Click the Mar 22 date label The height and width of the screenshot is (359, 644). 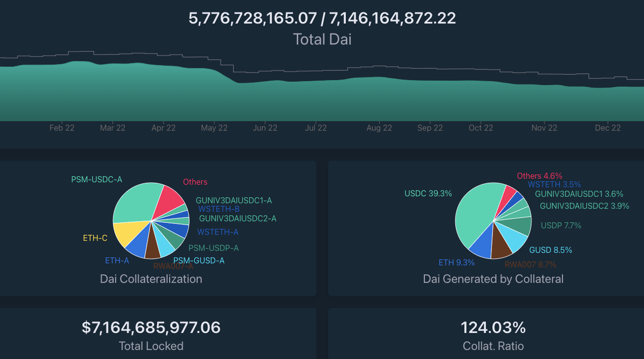[113, 128]
